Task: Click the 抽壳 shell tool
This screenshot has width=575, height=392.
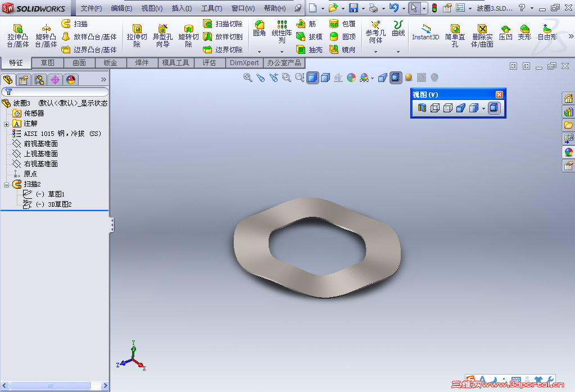Action: (310, 49)
